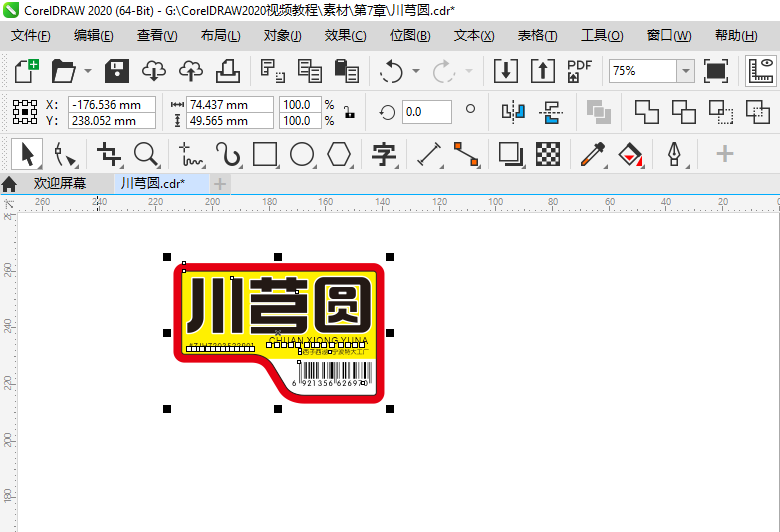Image resolution: width=780 pixels, height=532 pixels.
Task: Select the Drop shadow tool
Action: tap(511, 154)
